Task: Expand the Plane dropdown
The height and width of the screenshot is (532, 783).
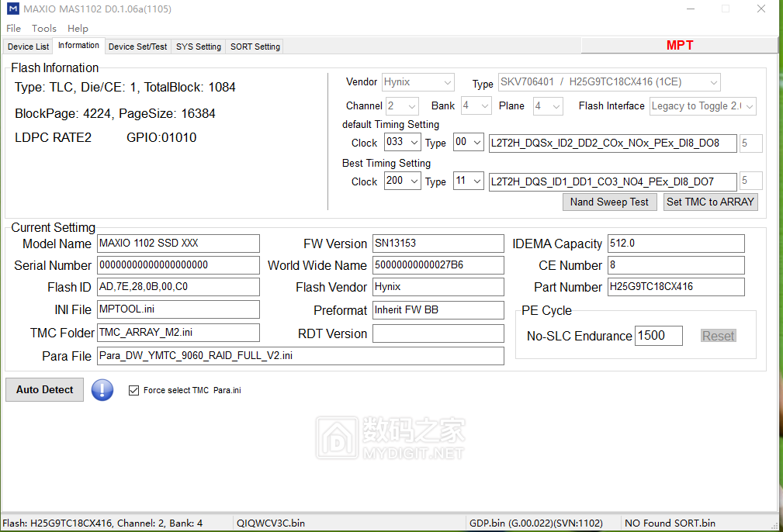Action: click(549, 105)
